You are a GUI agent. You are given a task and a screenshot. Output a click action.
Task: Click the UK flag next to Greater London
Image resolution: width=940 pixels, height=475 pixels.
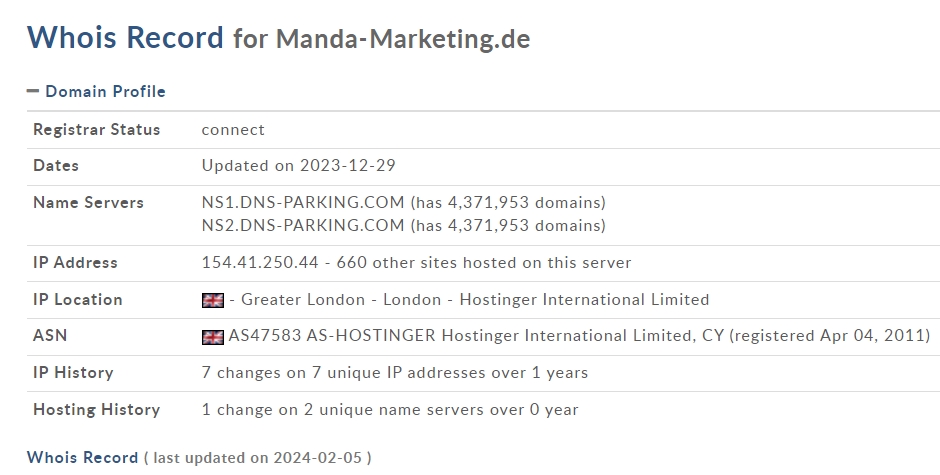[213, 300]
